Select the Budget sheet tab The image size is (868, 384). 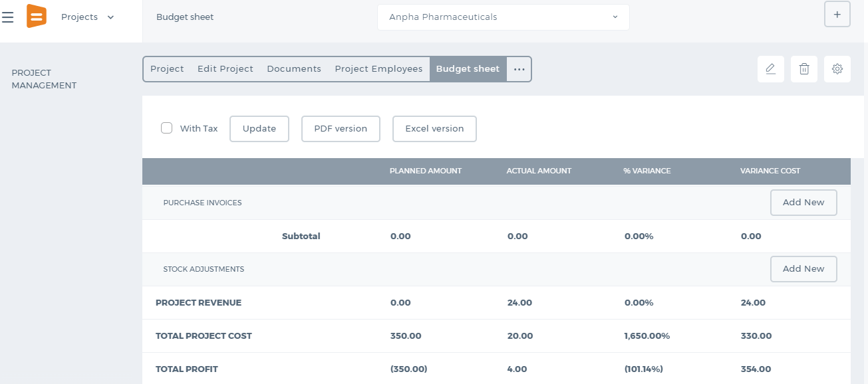pyautogui.click(x=468, y=69)
